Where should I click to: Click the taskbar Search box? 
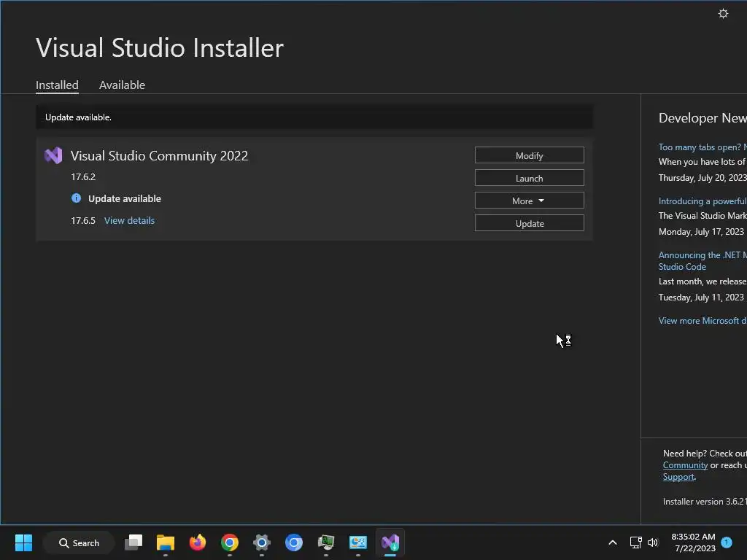[x=79, y=542]
